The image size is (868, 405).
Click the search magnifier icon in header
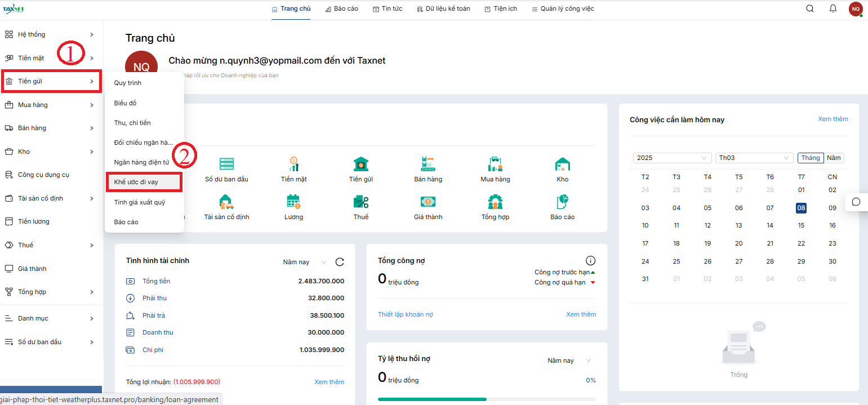[x=810, y=8]
